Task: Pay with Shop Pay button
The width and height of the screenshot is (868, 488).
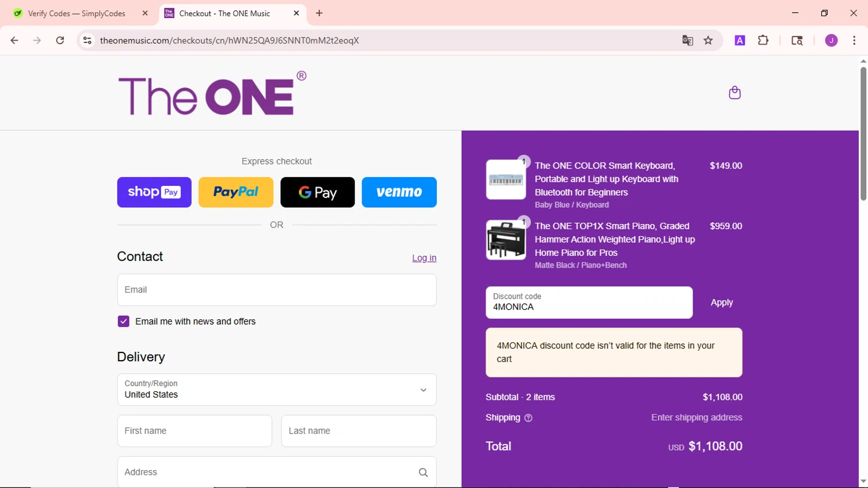Action: (155, 192)
